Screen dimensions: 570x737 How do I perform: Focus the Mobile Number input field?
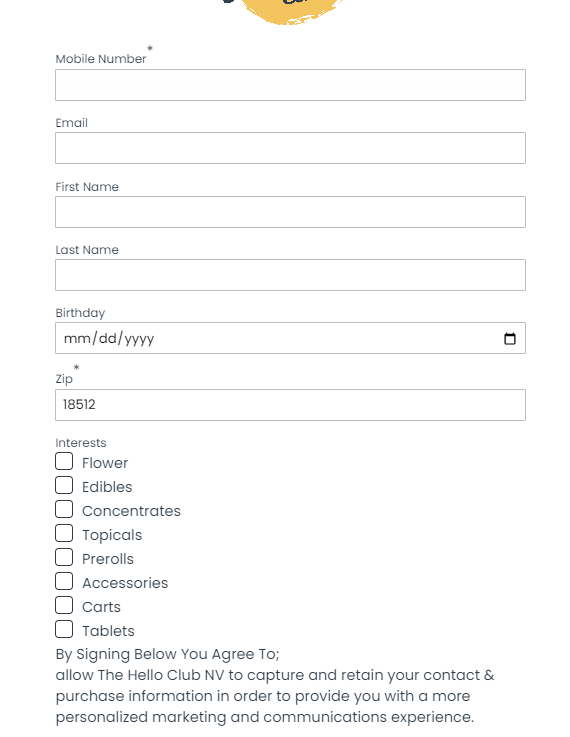[290, 85]
